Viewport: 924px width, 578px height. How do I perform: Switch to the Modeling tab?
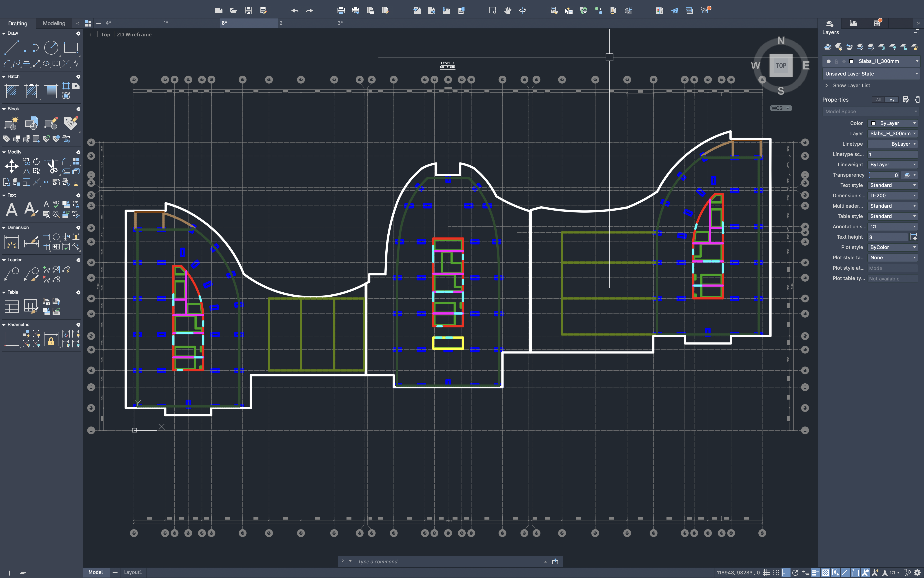[x=54, y=23]
